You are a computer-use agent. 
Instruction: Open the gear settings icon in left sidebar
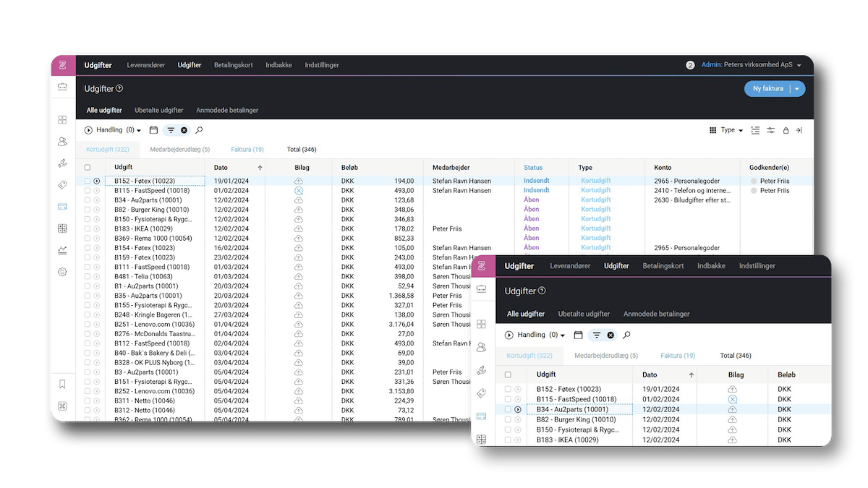click(x=62, y=272)
